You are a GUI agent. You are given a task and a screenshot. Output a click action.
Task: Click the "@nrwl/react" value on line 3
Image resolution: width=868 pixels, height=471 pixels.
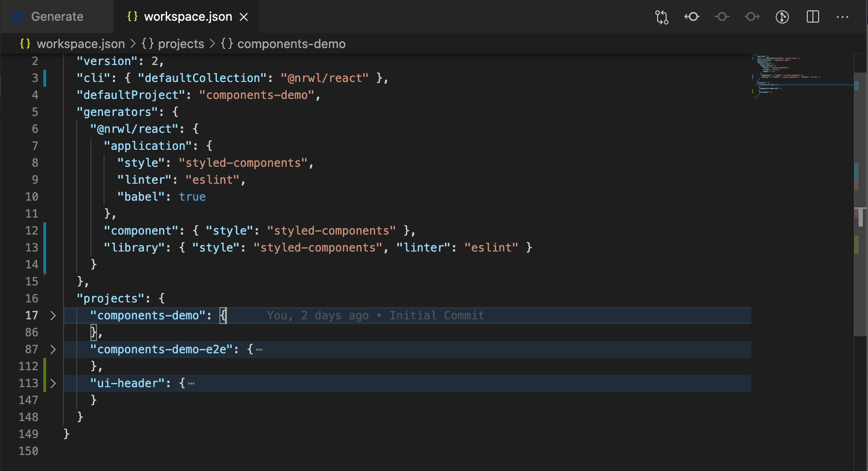[x=325, y=78]
